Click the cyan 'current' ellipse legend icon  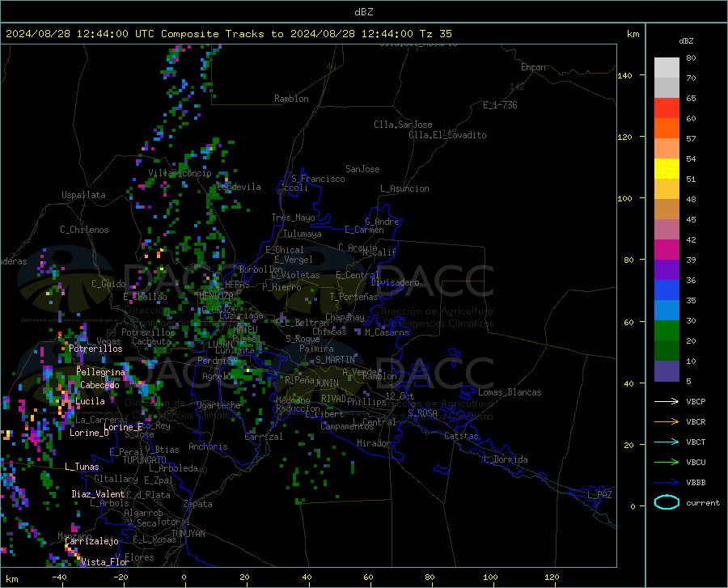pos(667,502)
